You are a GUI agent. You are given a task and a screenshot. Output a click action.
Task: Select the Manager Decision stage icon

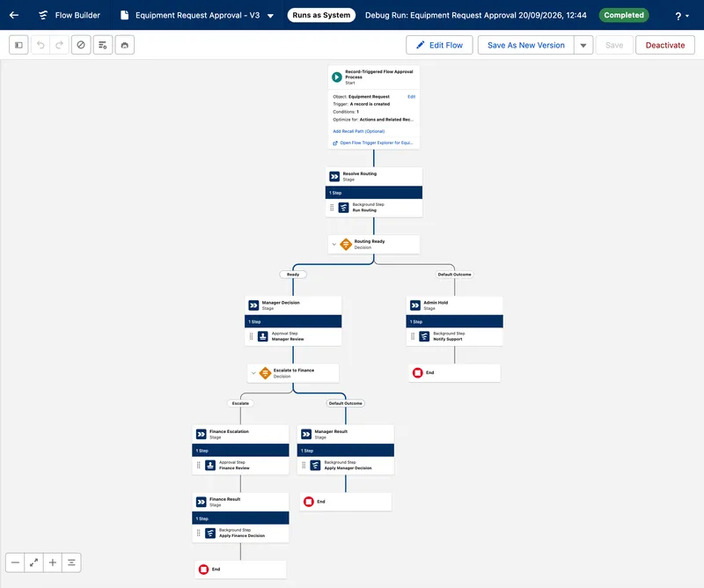tap(253, 305)
